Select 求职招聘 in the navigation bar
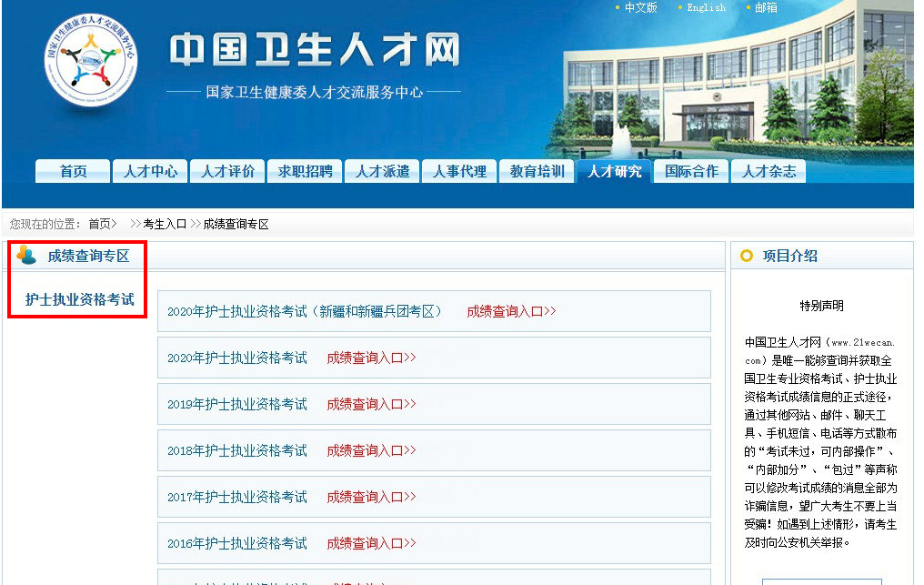 click(x=303, y=170)
